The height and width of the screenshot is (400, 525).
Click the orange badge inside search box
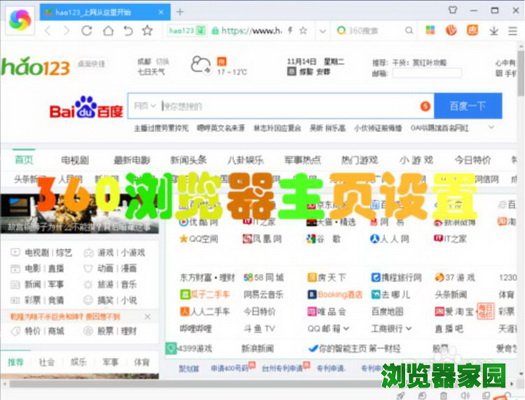[425, 106]
